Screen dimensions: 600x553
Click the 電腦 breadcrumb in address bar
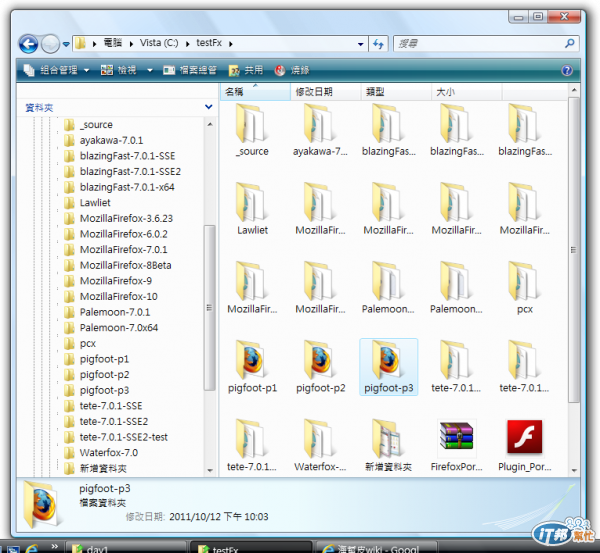[112, 43]
